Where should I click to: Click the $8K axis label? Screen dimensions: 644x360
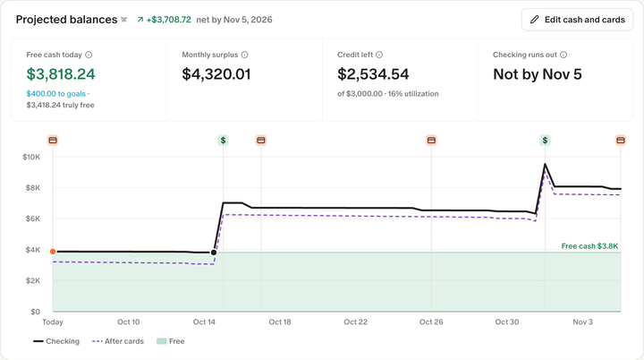(x=33, y=187)
